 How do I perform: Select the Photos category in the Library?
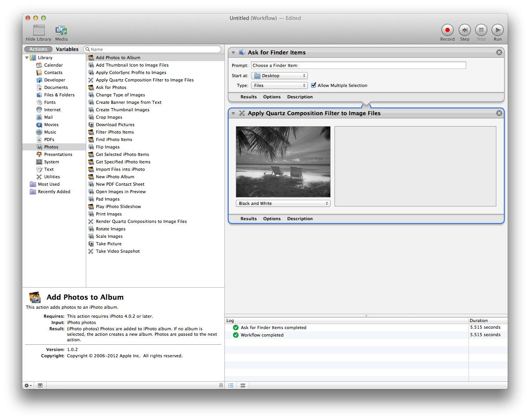coord(51,147)
